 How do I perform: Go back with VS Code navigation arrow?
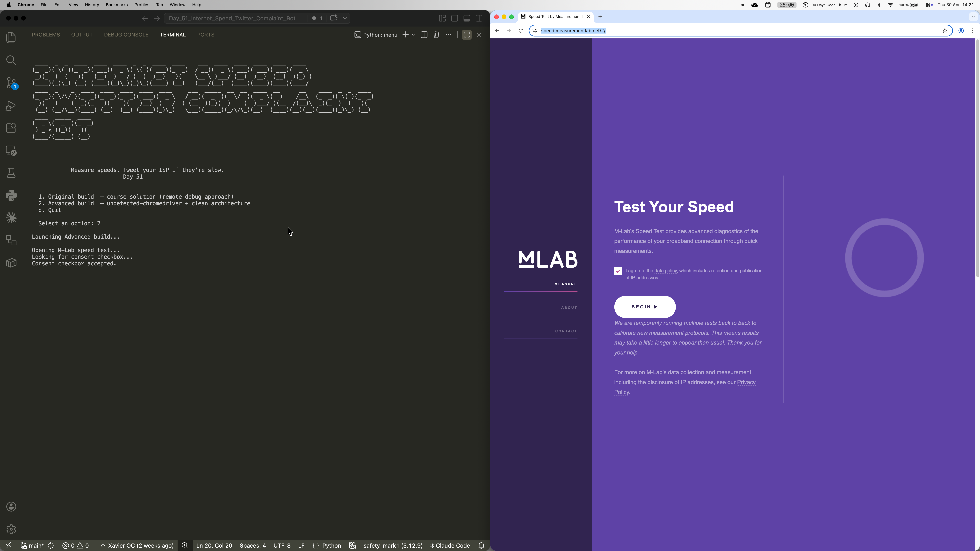144,18
